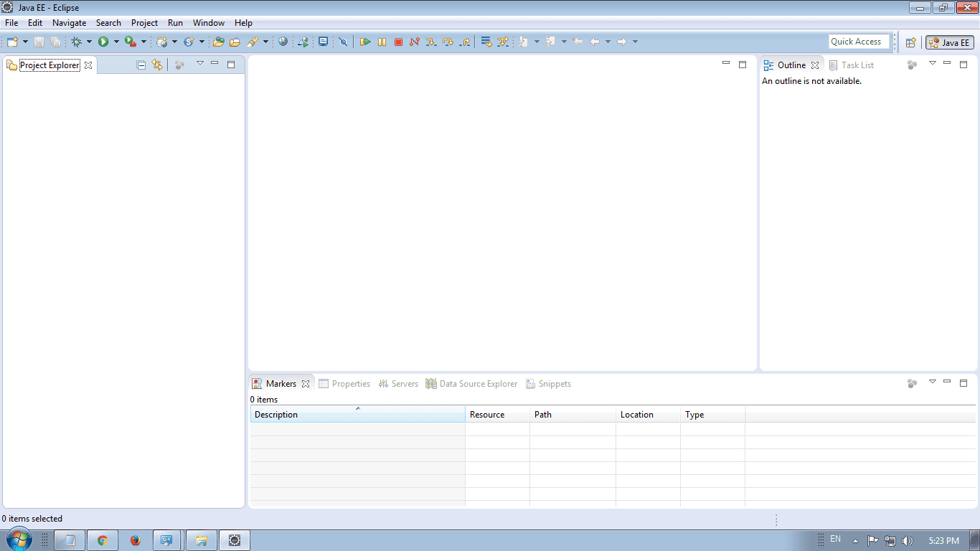Collapse All in Project Explorer
Screen dimensions: 980x551
pos(141,65)
